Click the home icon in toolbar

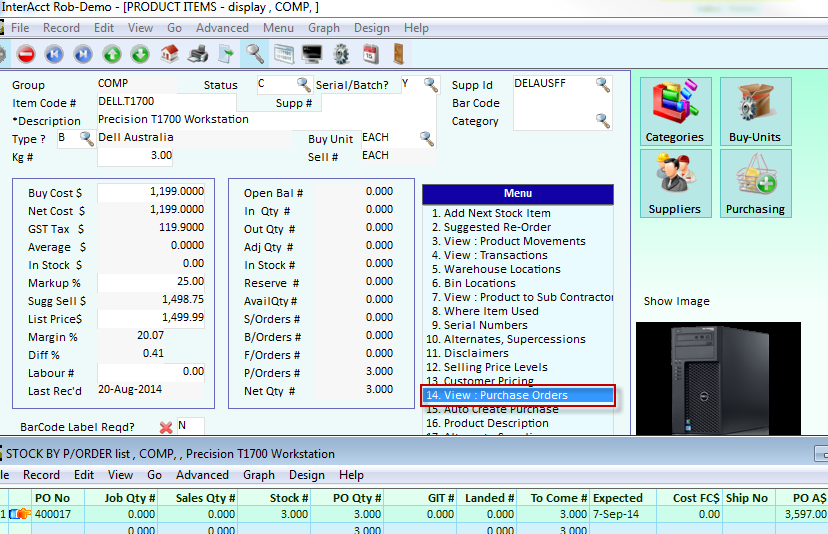click(169, 54)
